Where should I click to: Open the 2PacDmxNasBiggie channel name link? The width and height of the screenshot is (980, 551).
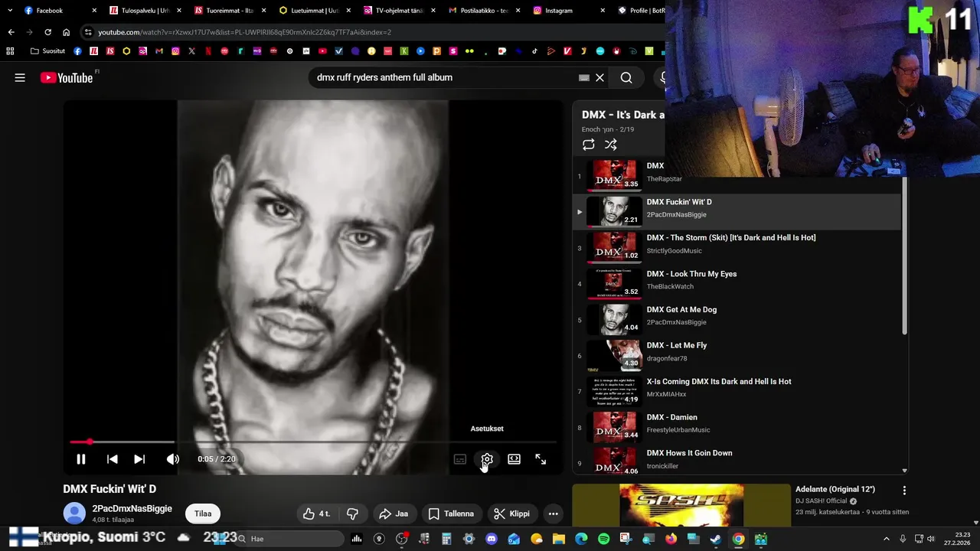132,508
